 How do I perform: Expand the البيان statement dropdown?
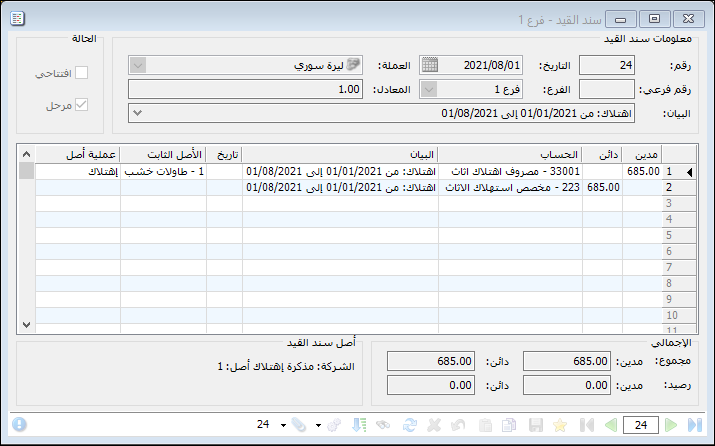pos(138,113)
